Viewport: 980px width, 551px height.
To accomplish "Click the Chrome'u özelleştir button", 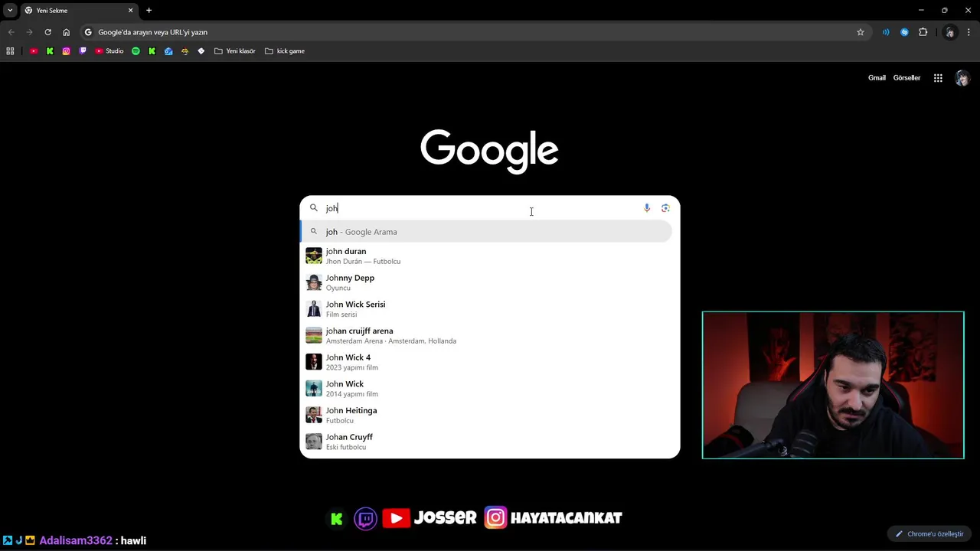I will point(929,534).
